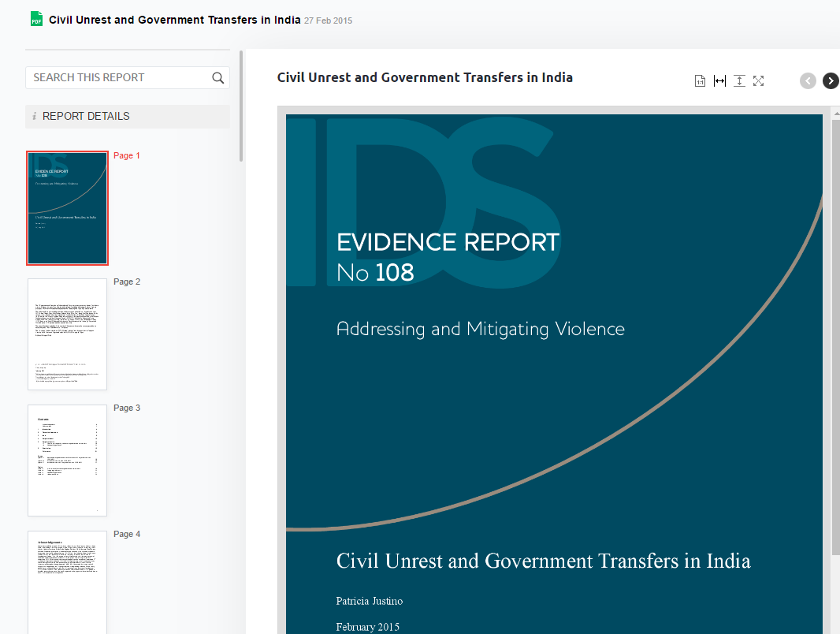Click the date '27 Feb 2015'
The width and height of the screenshot is (840, 634).
[x=329, y=21]
